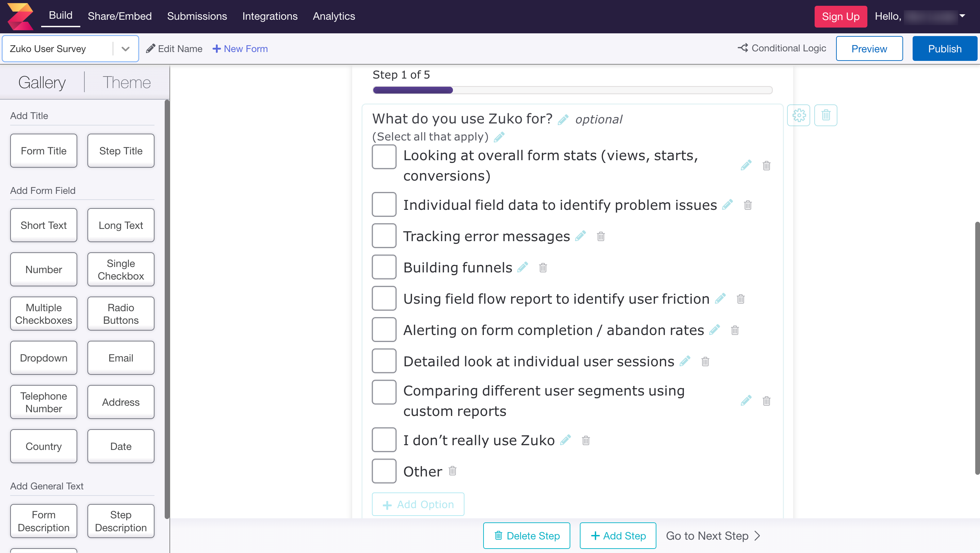The width and height of the screenshot is (980, 553).
Task: Click 'Go to Next Step'
Action: coord(713,536)
